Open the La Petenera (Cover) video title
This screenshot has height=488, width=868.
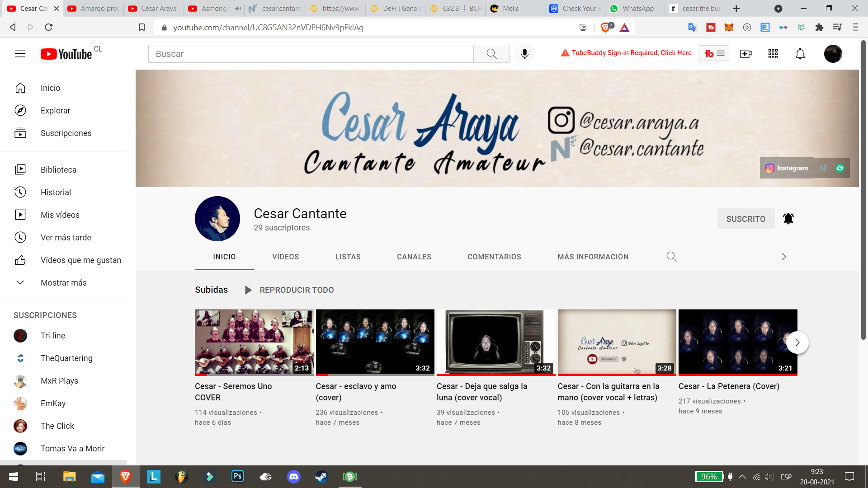point(729,386)
